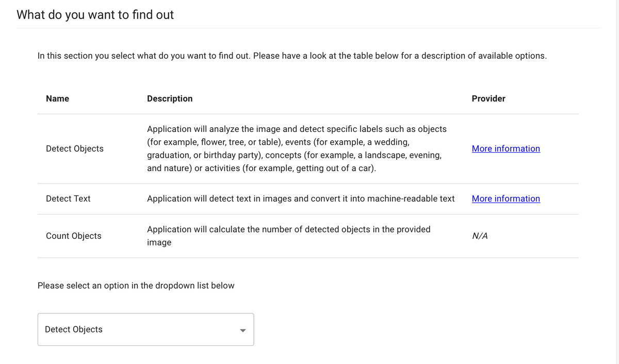Click the N/A provider cell
This screenshot has width=619, height=364.
coord(480,236)
